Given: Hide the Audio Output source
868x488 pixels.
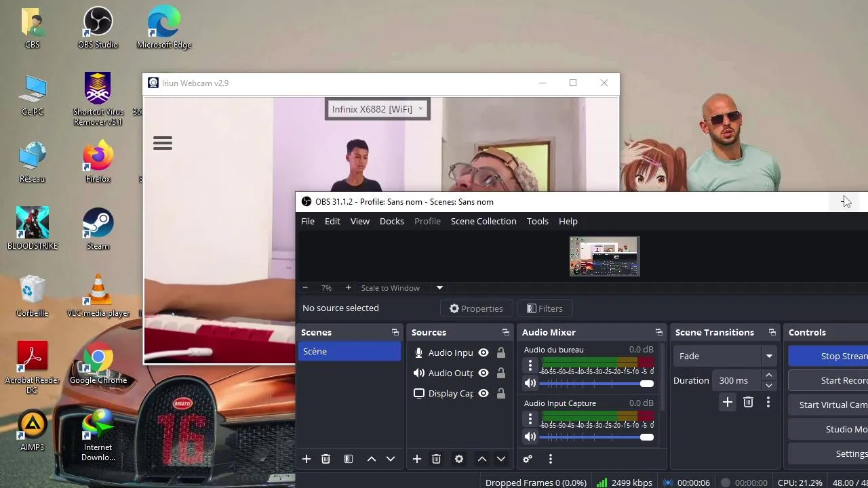Looking at the screenshot, I should point(484,373).
